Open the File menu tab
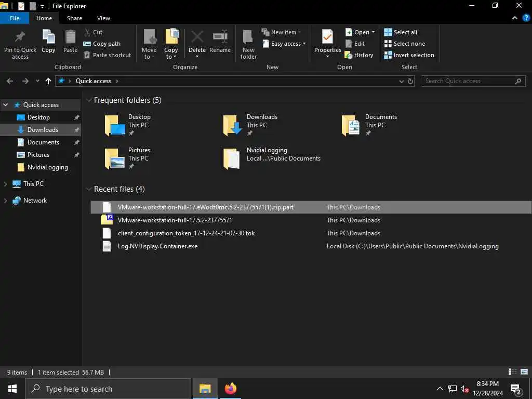 [x=15, y=18]
